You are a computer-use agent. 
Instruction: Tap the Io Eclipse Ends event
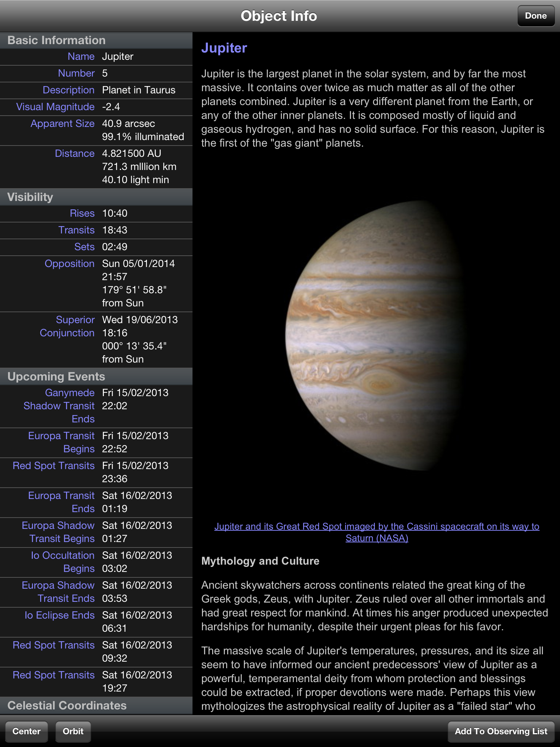[x=96, y=622]
